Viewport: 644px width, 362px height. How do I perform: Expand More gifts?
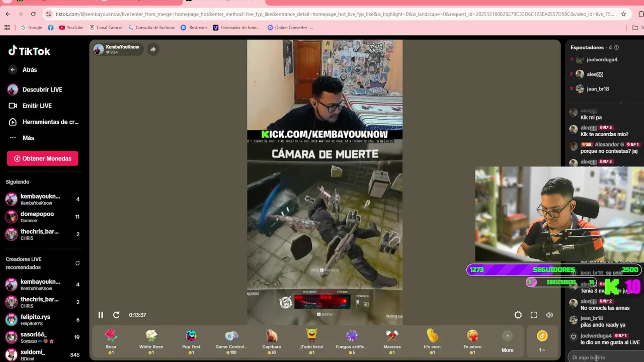click(507, 342)
